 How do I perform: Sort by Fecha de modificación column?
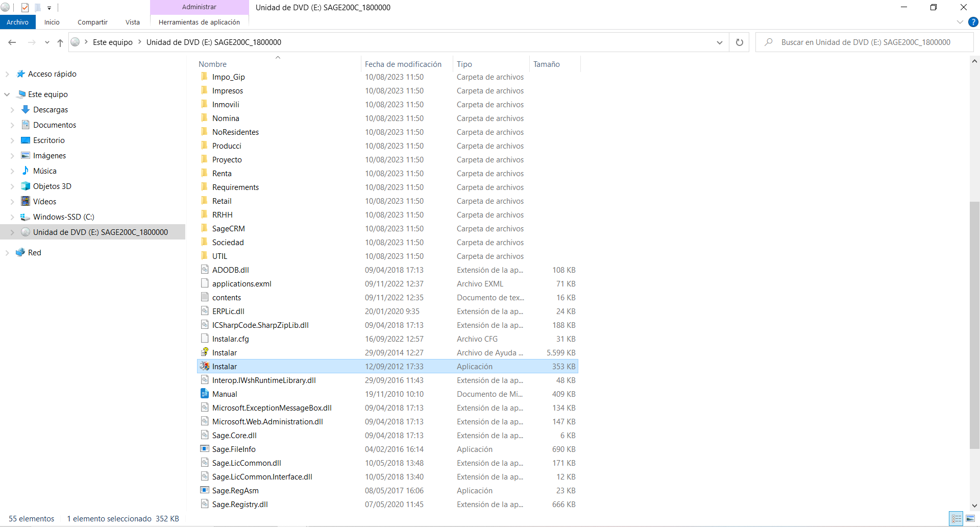tap(406, 64)
